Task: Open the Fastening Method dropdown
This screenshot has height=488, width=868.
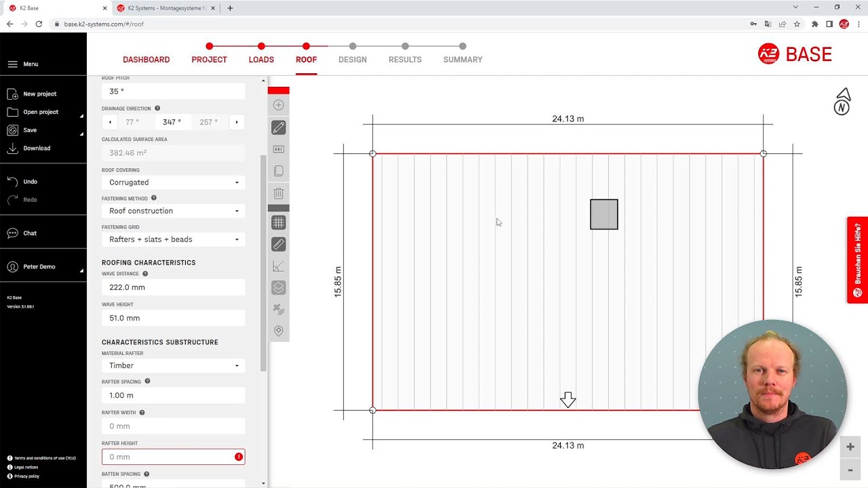Action: pos(174,211)
